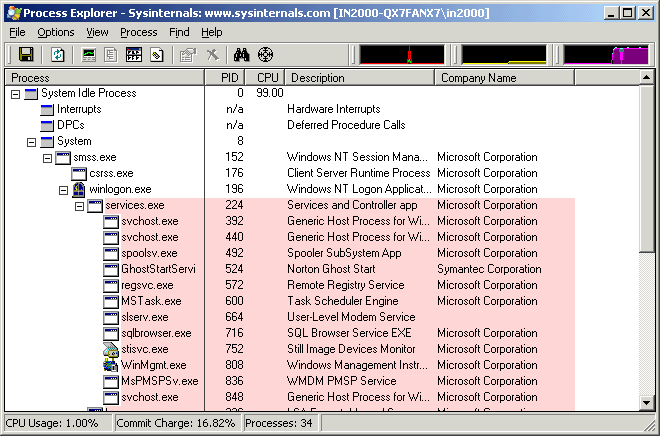Toggle the Show Process Tree icon
This screenshot has width=660, height=436.
(111, 55)
